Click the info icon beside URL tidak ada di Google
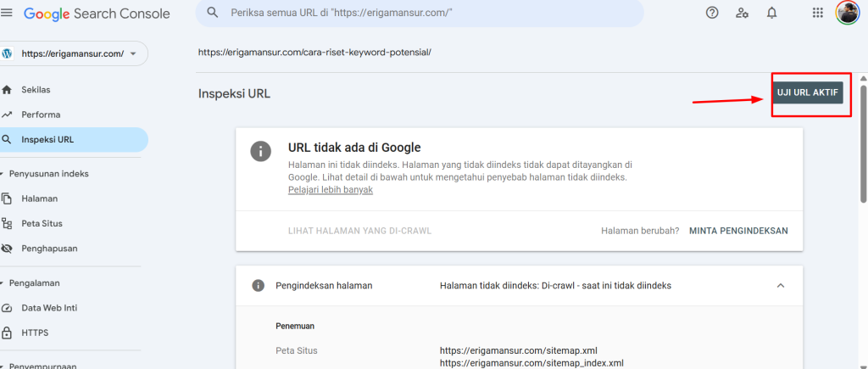868x369 pixels. (x=261, y=151)
